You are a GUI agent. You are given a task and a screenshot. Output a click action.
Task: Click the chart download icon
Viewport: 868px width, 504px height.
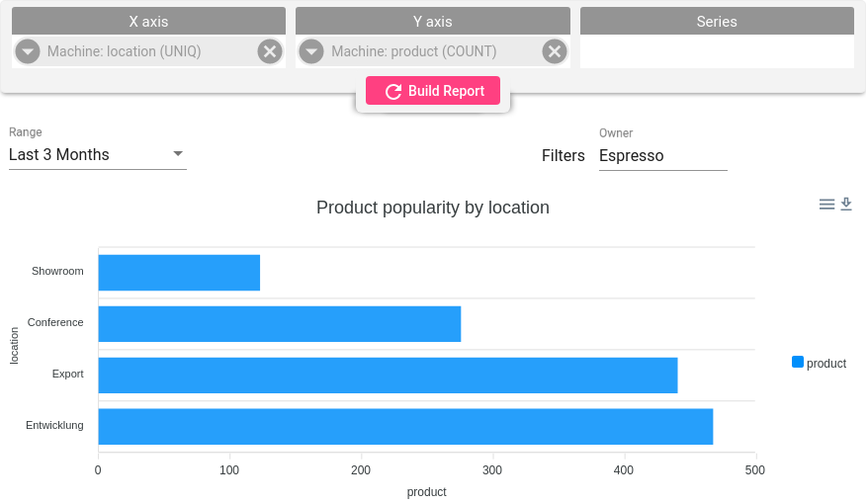[x=846, y=205]
